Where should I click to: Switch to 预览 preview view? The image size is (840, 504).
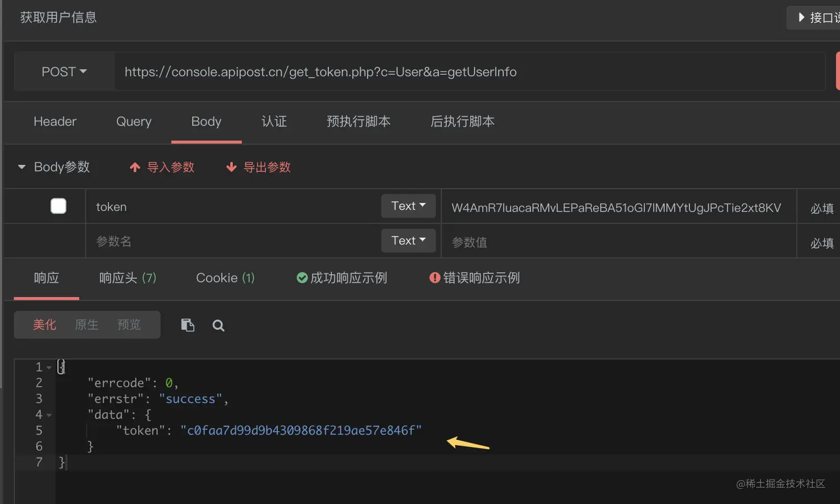tap(129, 325)
